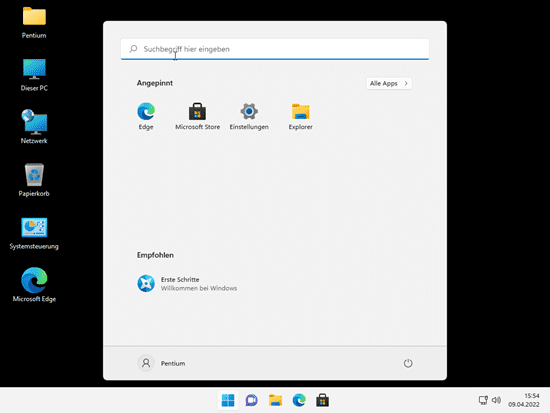This screenshot has height=413, width=550.
Task: Expand Alle Apps list
Action: pyautogui.click(x=389, y=84)
